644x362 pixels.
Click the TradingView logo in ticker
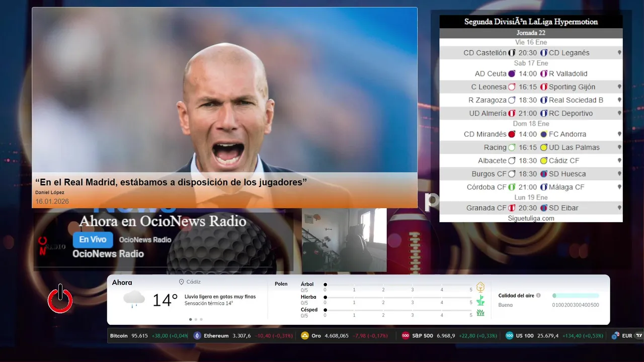(x=639, y=336)
